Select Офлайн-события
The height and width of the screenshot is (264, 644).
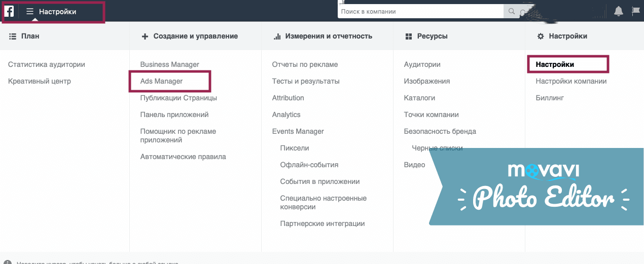(x=309, y=165)
